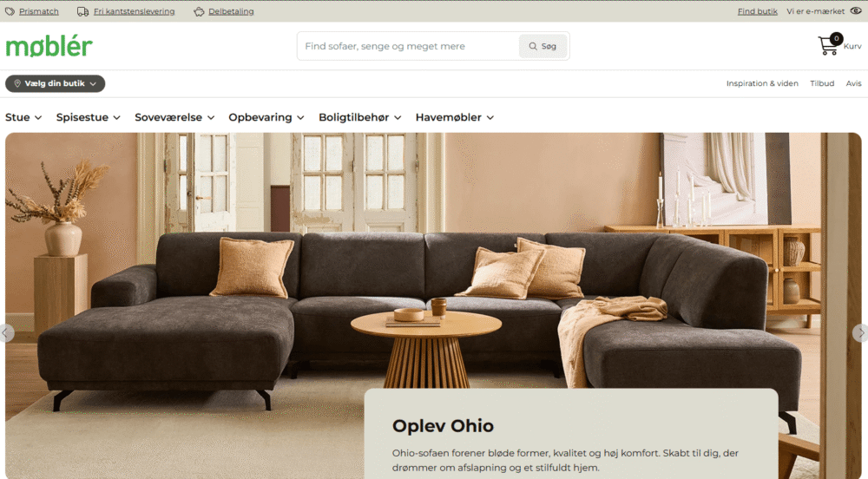Expand the Havemøbler menu
868x479 pixels.
click(455, 117)
